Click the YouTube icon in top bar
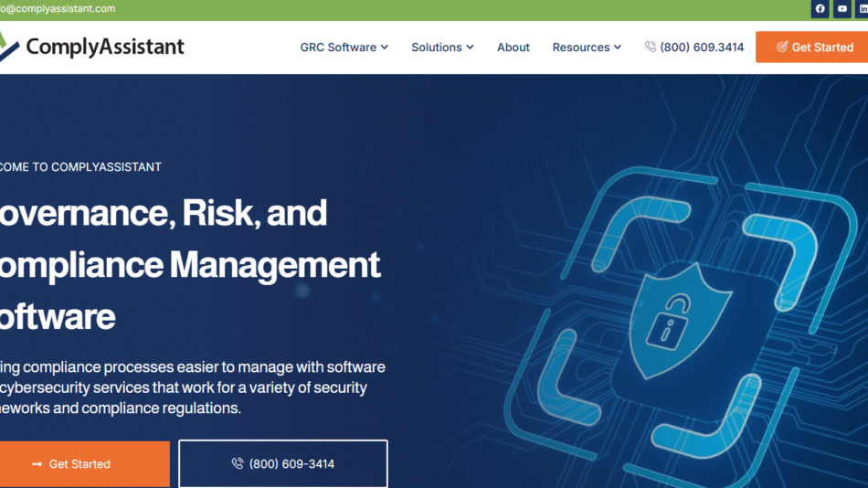868x488 pixels. tap(842, 9)
